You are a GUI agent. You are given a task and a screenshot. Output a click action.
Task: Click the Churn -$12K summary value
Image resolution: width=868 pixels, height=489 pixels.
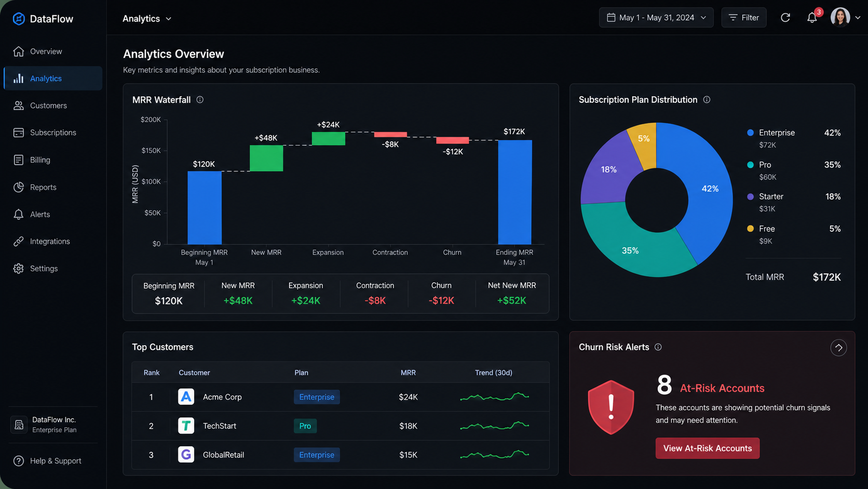coord(441,300)
